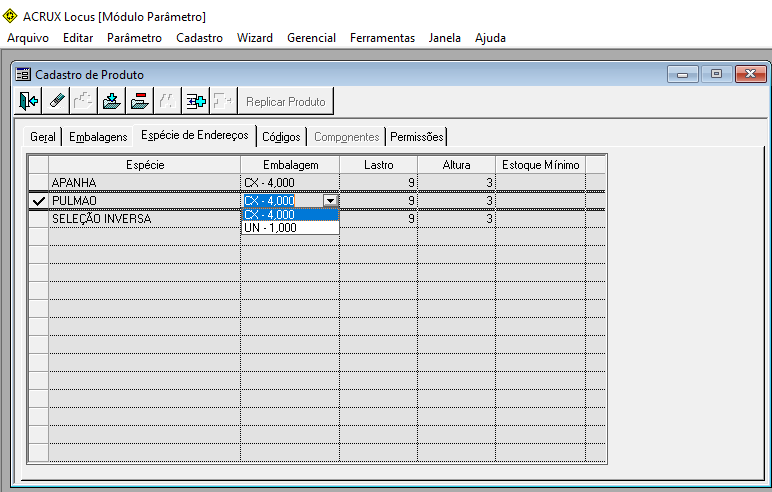Select the Espécie de Endereços tab
Image resolution: width=772 pixels, height=492 pixels.
pyautogui.click(x=194, y=135)
